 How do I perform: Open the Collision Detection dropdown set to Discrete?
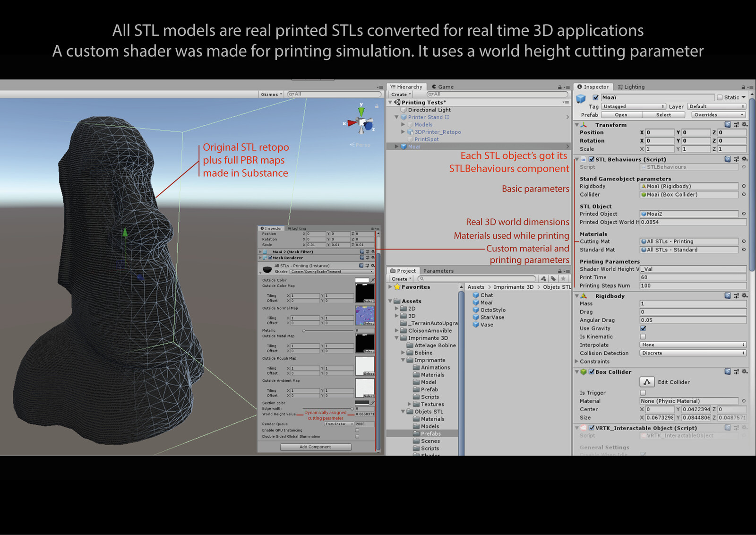pyautogui.click(x=692, y=353)
